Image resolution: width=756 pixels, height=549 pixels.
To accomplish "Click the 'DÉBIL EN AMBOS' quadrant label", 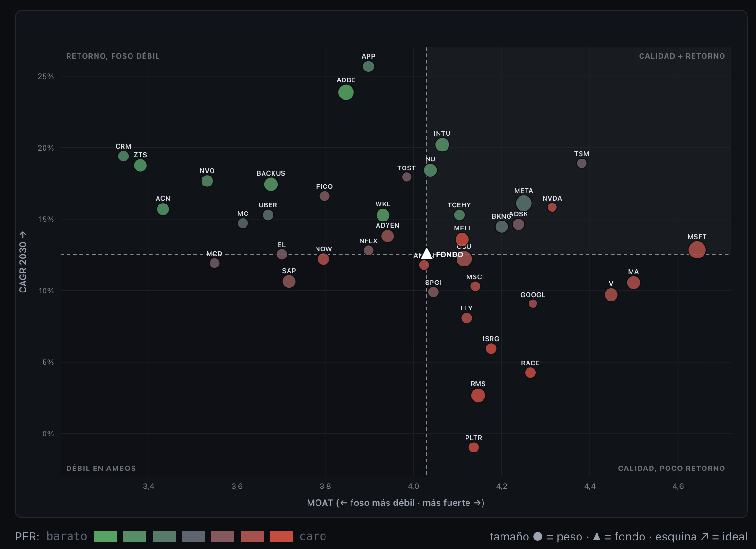I will tap(101, 468).
